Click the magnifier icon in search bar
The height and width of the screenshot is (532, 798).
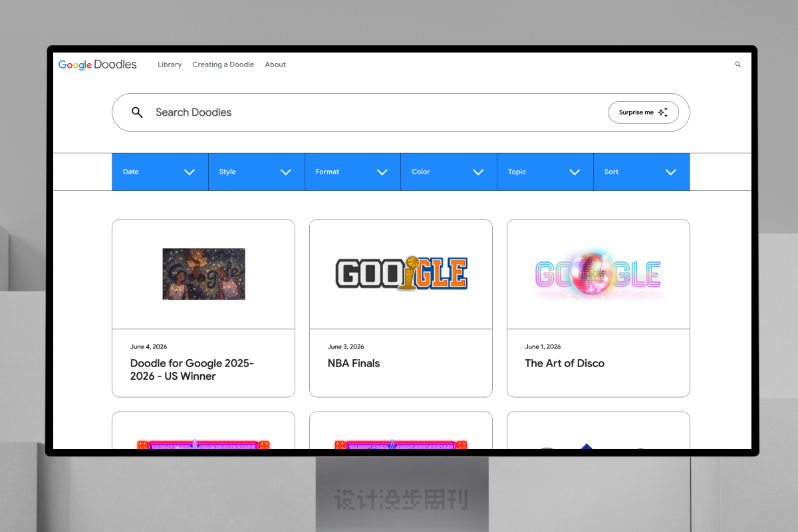(x=137, y=112)
